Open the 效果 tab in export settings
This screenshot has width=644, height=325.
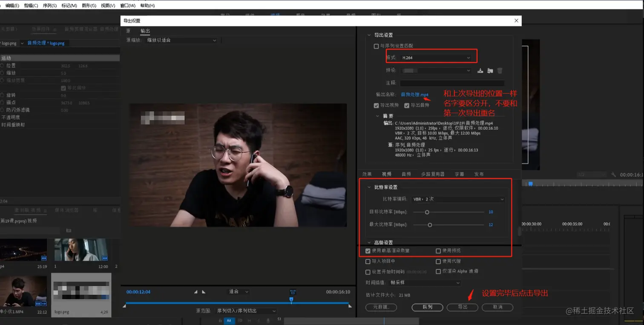point(367,174)
